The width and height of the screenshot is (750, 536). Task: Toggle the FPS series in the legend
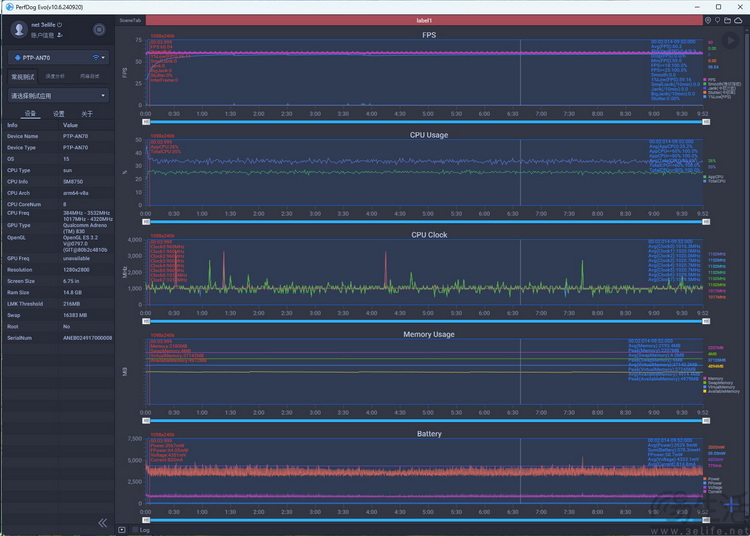click(x=710, y=80)
